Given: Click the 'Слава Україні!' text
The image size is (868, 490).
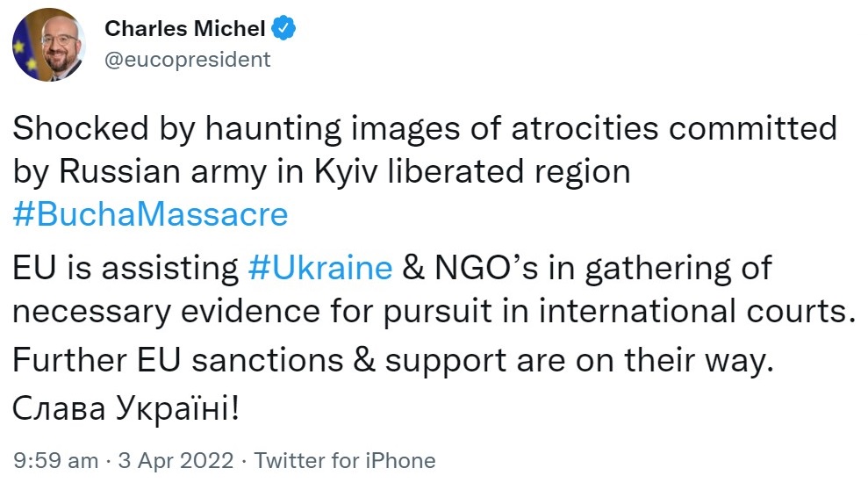Looking at the screenshot, I should point(126,409).
